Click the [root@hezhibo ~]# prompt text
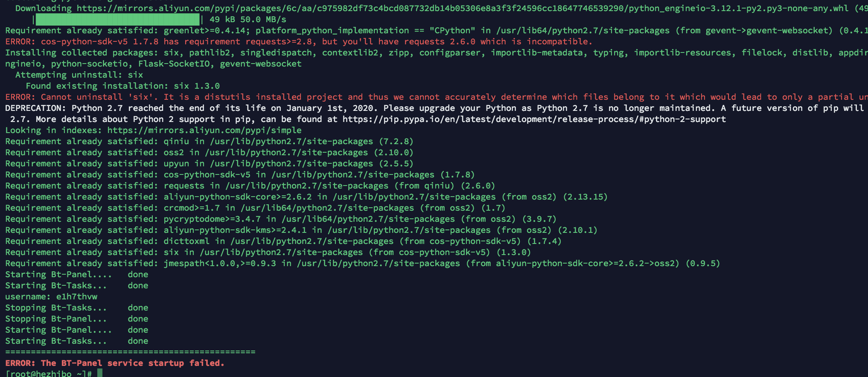 (49, 374)
